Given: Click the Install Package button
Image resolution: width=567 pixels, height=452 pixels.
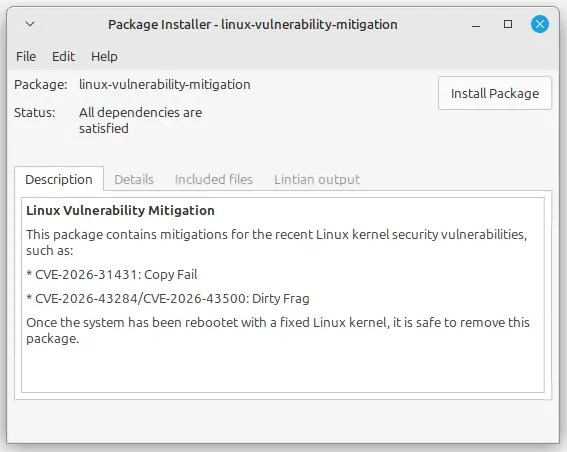Looking at the screenshot, I should pyautogui.click(x=495, y=93).
